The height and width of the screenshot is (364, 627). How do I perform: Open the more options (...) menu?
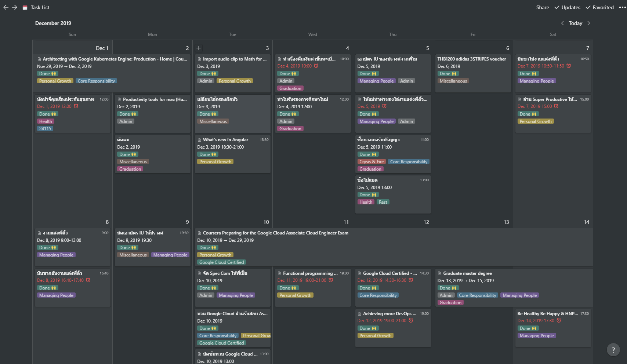(x=621, y=7)
